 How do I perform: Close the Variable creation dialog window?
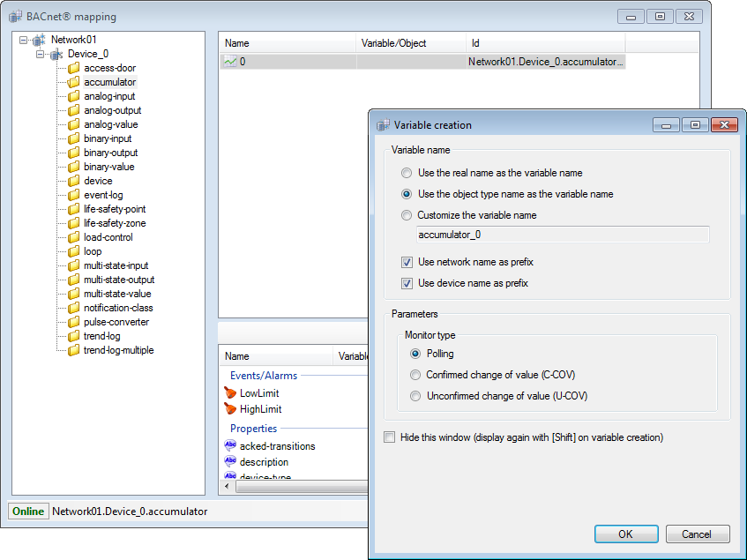[724, 125]
